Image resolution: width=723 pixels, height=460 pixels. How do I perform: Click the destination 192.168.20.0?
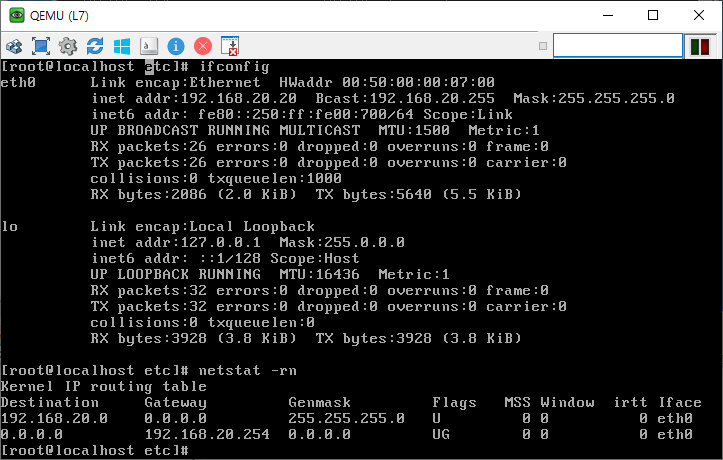(54, 419)
